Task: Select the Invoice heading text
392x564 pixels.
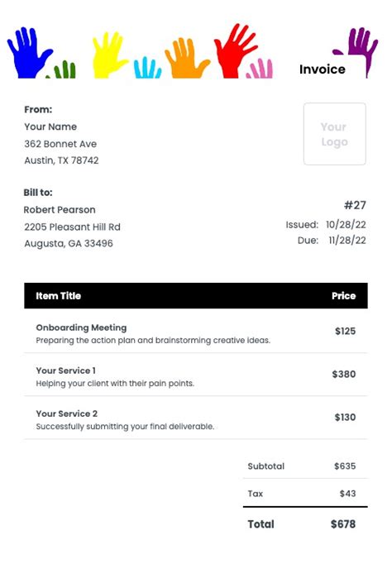Action: [323, 69]
